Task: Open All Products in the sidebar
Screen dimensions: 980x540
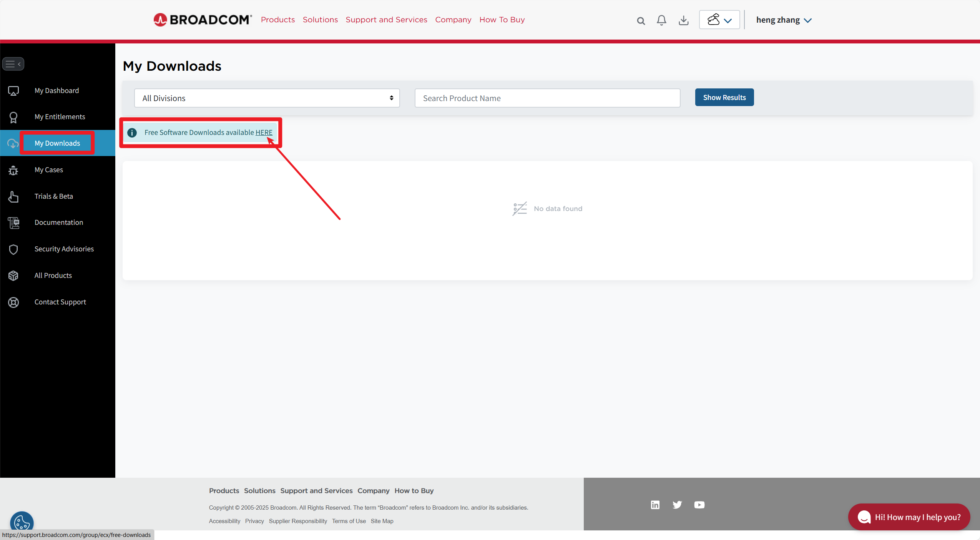Action: [53, 276]
